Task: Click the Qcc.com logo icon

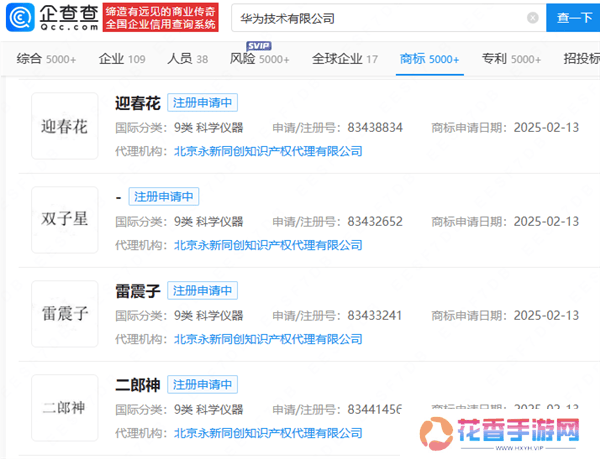Action: [21, 18]
